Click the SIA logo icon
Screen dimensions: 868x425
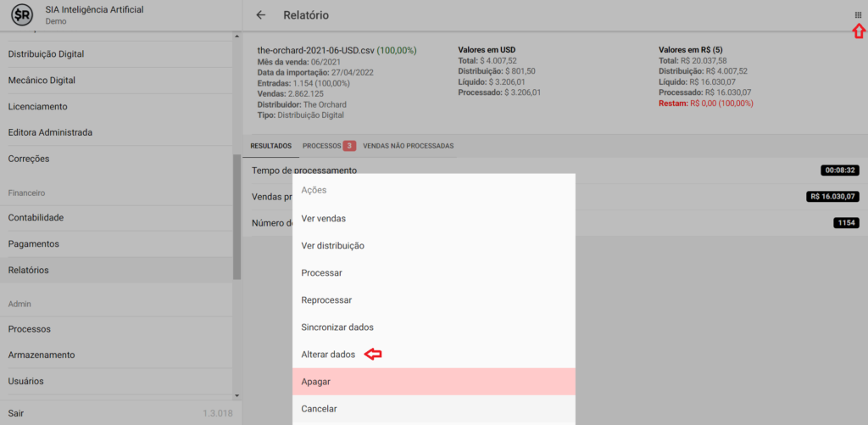(23, 15)
